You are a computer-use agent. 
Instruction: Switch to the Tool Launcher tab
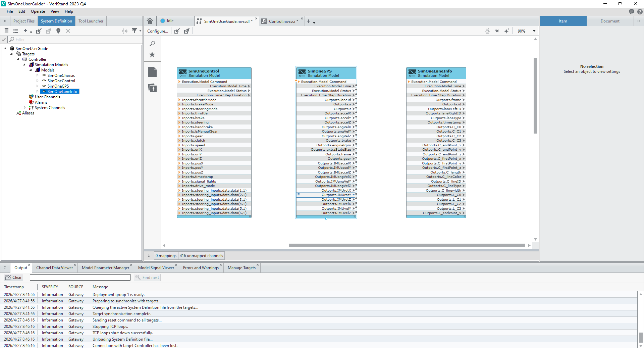coord(91,21)
